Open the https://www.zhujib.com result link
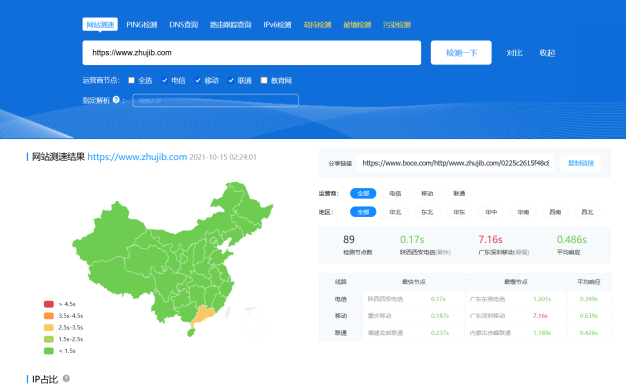626x386 pixels. tap(137, 157)
